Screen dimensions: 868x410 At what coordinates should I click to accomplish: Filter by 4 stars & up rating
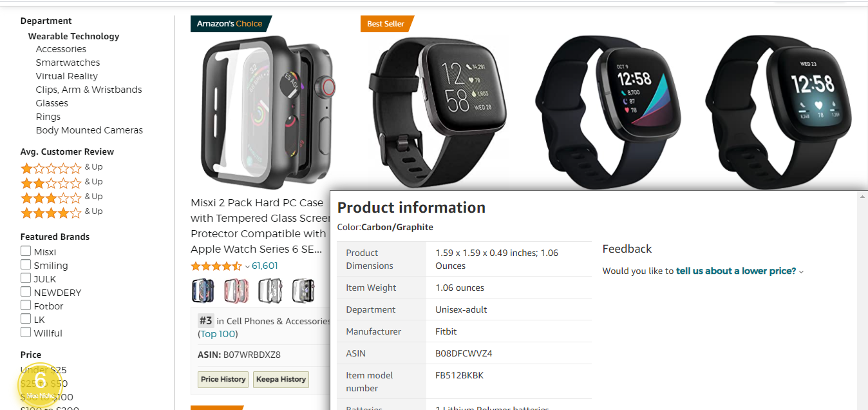click(x=62, y=212)
